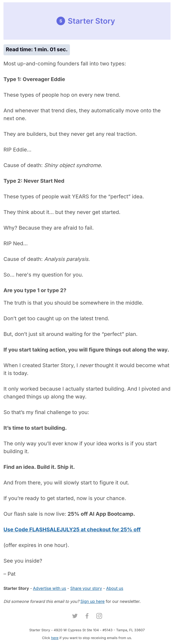Click 'It's time to start building.' text

[x=35, y=428]
